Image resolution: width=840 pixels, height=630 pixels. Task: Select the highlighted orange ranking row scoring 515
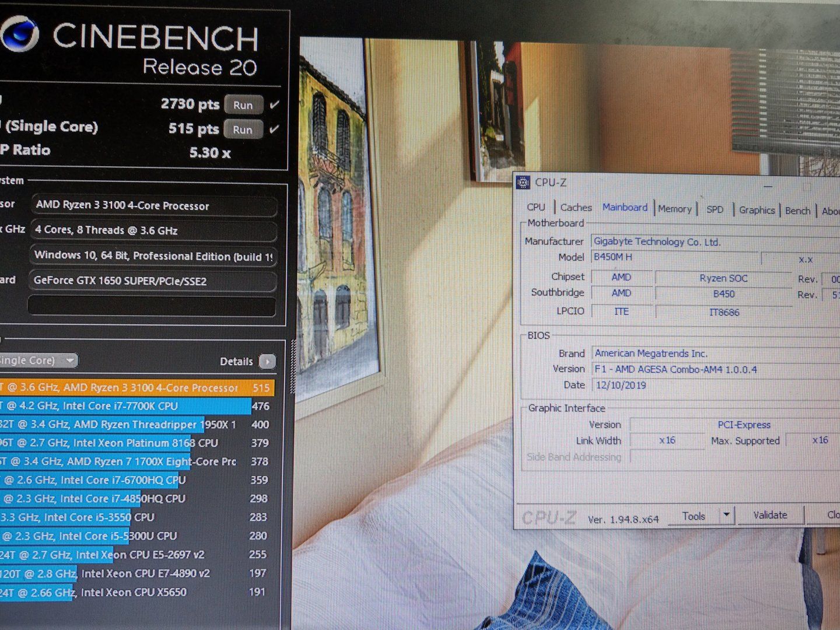[x=136, y=387]
